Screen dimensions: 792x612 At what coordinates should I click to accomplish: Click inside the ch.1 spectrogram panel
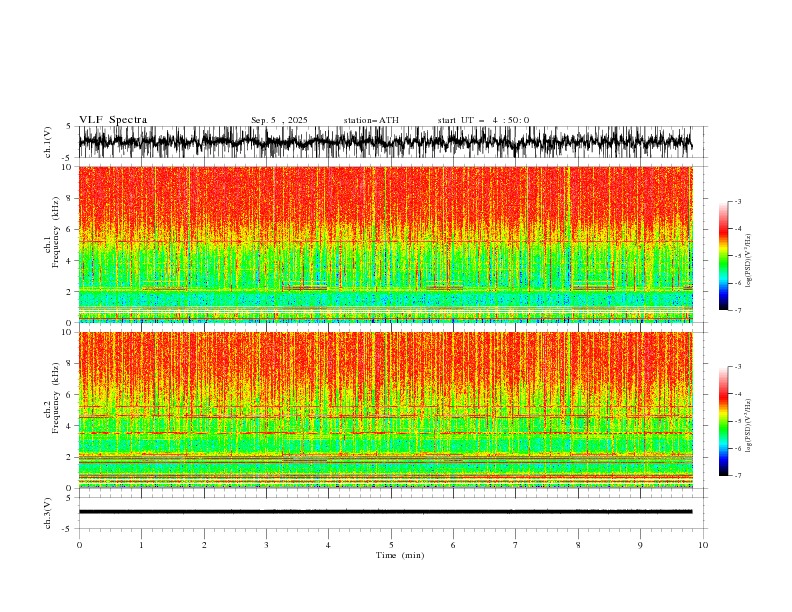click(x=385, y=244)
